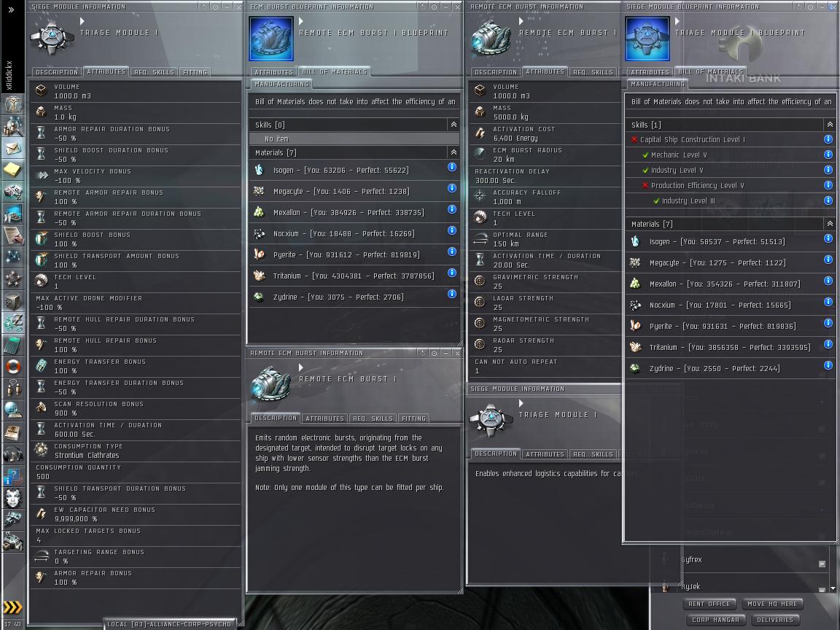Click the scroll-down arrow near Deliveries list

pyautogui.click(x=833, y=588)
